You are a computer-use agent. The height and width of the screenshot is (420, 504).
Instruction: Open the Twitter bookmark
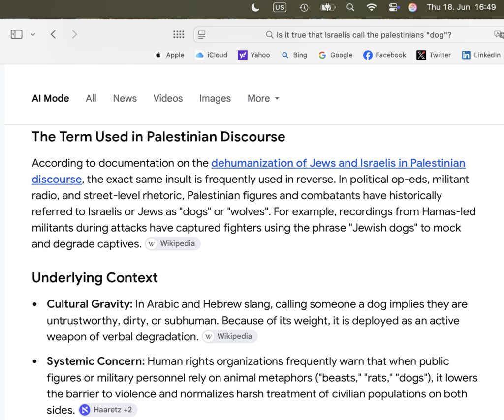(434, 55)
